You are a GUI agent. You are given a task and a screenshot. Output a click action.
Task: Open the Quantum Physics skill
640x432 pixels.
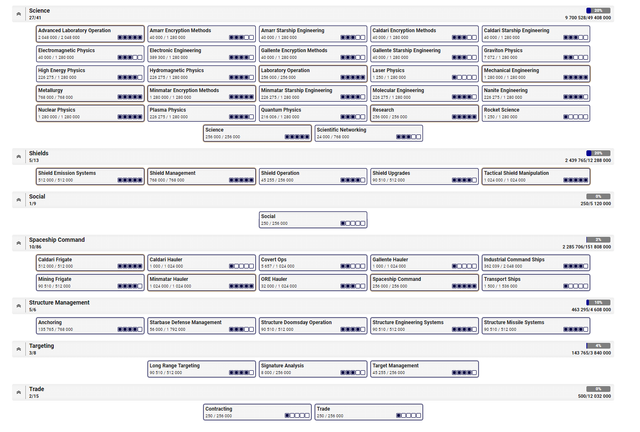pyautogui.click(x=313, y=114)
